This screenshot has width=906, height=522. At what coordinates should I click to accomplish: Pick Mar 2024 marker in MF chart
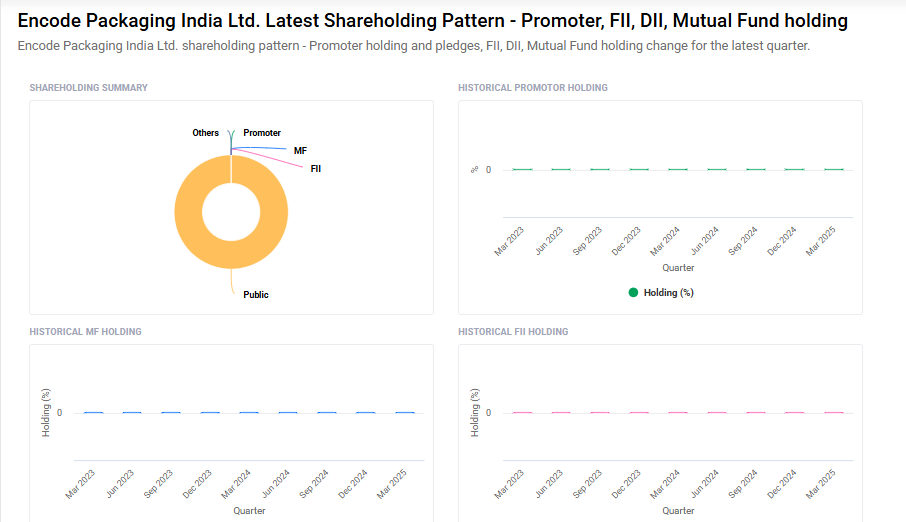(249, 413)
